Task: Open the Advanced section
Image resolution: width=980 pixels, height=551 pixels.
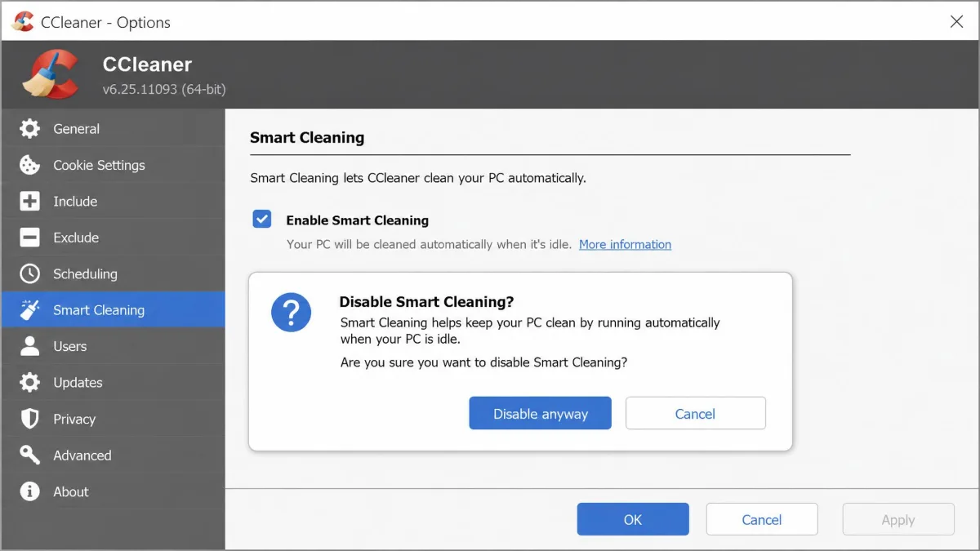Action: click(x=113, y=455)
